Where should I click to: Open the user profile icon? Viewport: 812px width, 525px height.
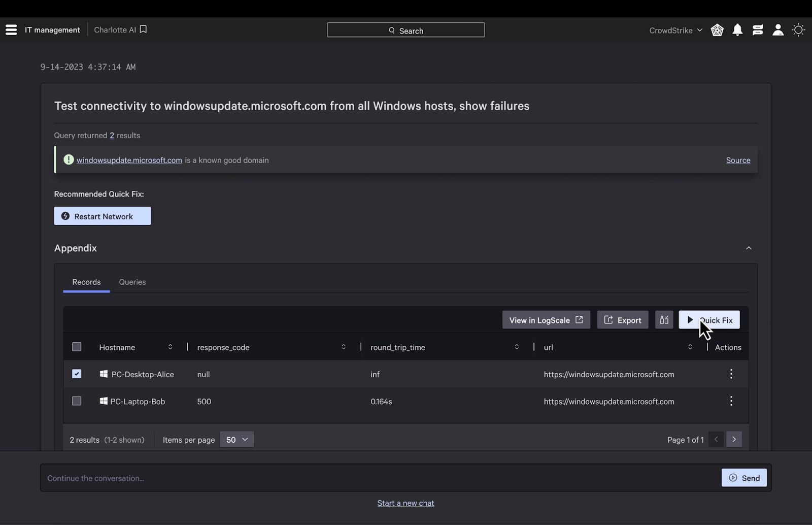778,30
